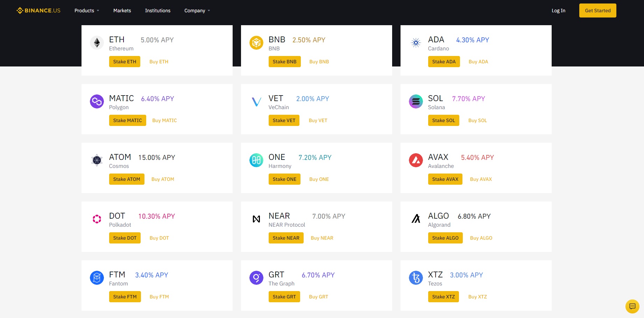Click the VeChain VET coin icon
Image resolution: width=644 pixels, height=318 pixels.
(256, 101)
